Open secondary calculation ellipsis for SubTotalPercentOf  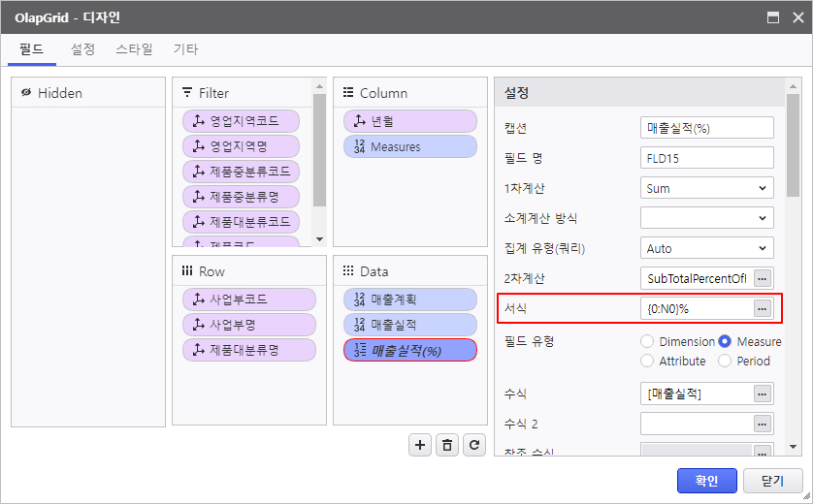pyautogui.click(x=763, y=278)
